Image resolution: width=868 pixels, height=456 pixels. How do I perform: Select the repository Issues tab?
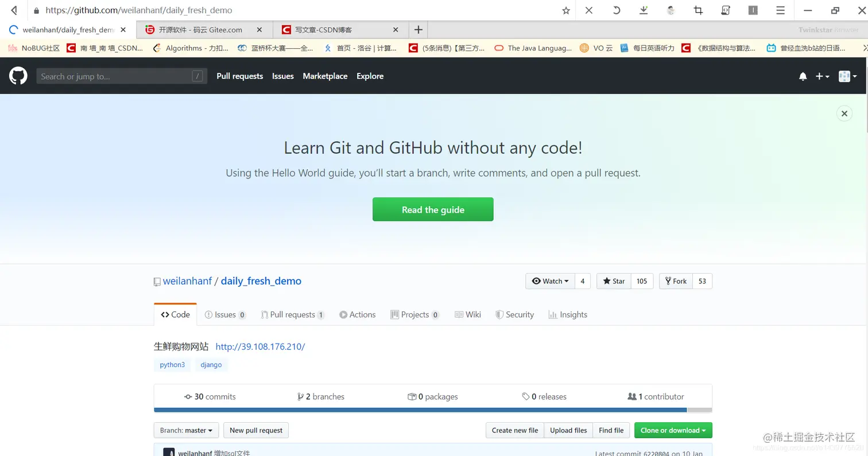(x=225, y=314)
